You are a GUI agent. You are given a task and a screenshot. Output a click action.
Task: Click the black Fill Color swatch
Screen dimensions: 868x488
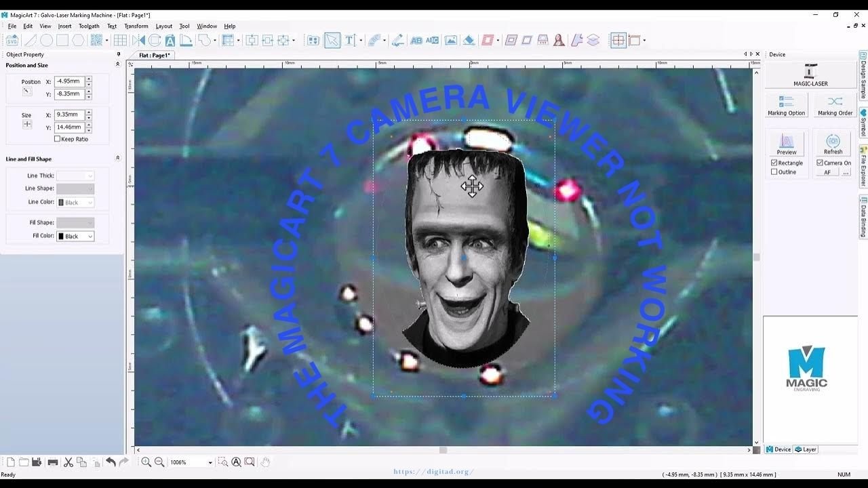(61, 237)
